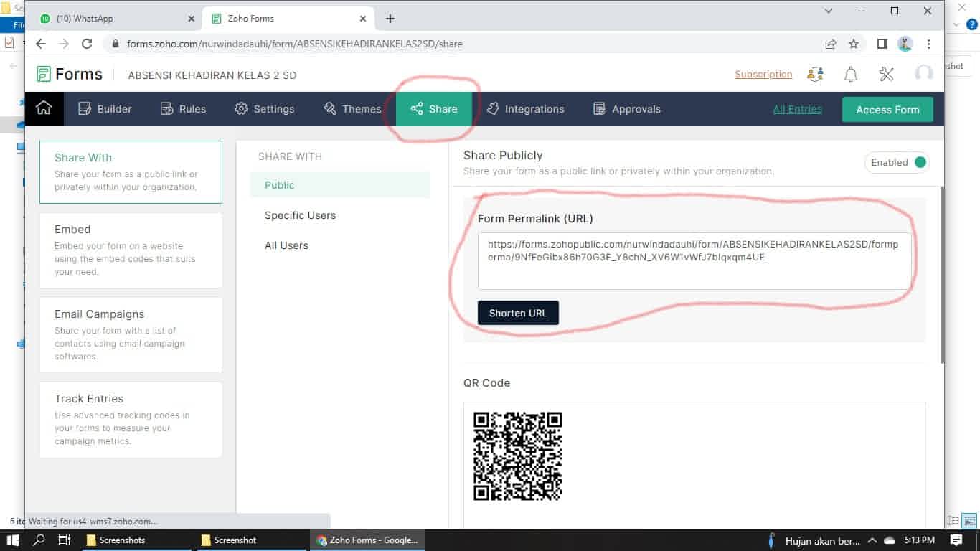The image size is (980, 551).
Task: Open Windows Start menu
Action: [x=12, y=540]
